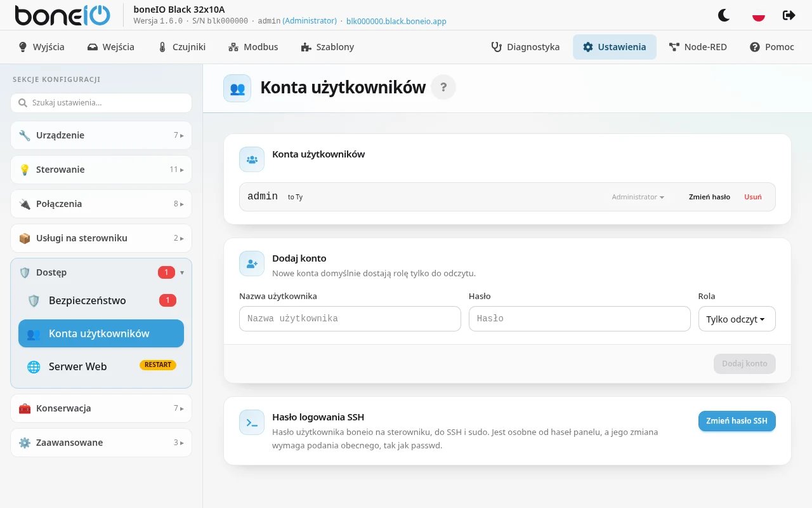Go to Czujniki tab
Viewport: 812px width, 508px height.
click(181, 47)
